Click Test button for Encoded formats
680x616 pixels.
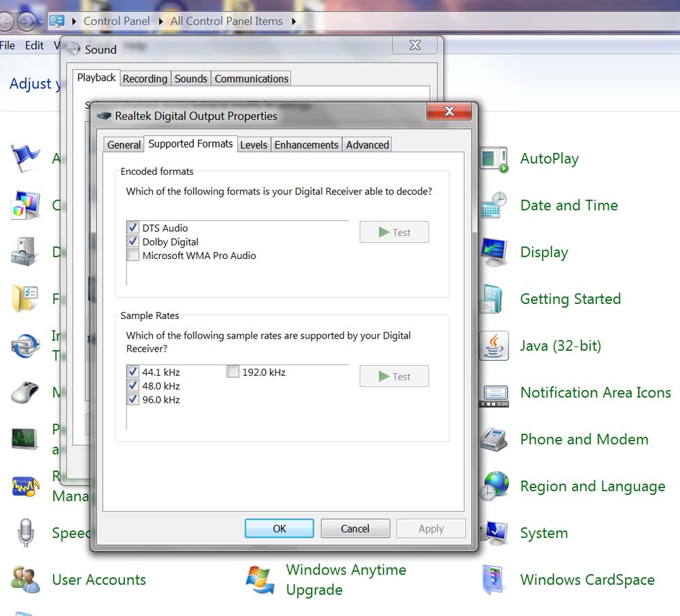pos(394,232)
